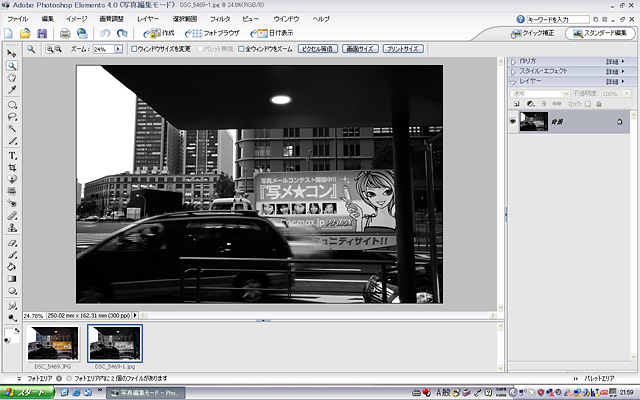
Task: Open the イメージ menu
Action: coord(77,19)
